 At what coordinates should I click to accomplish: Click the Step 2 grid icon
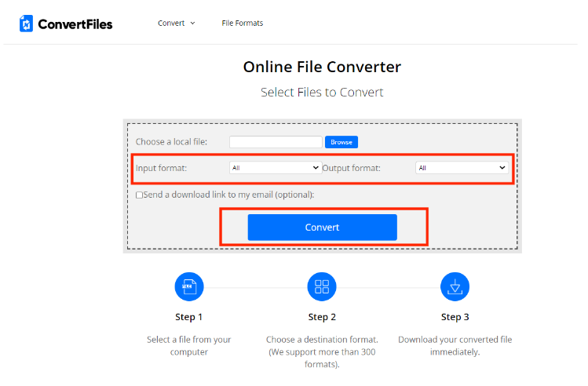tap(322, 286)
